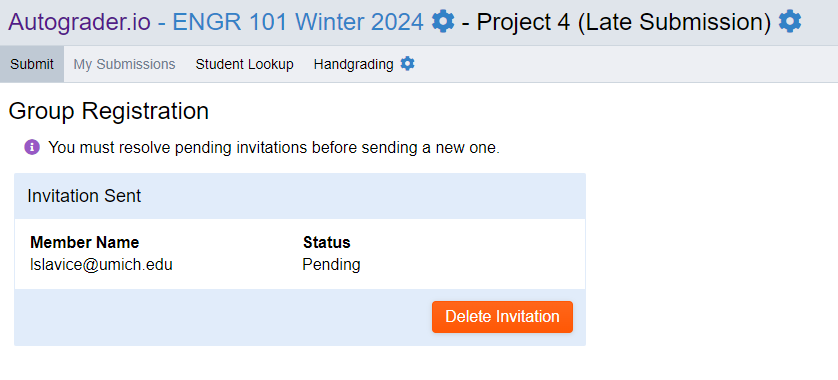Click the empty footer area left of Delete Invitation
Screen dimensions: 838x380
click(x=223, y=317)
